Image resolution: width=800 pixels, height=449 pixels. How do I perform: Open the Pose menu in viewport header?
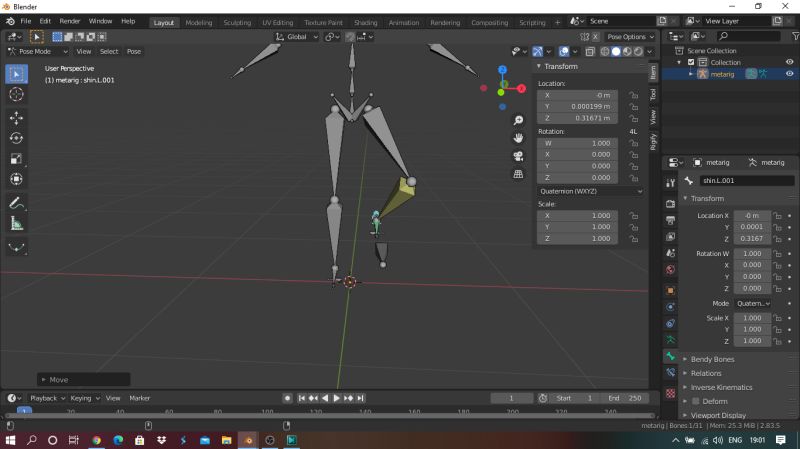click(134, 52)
